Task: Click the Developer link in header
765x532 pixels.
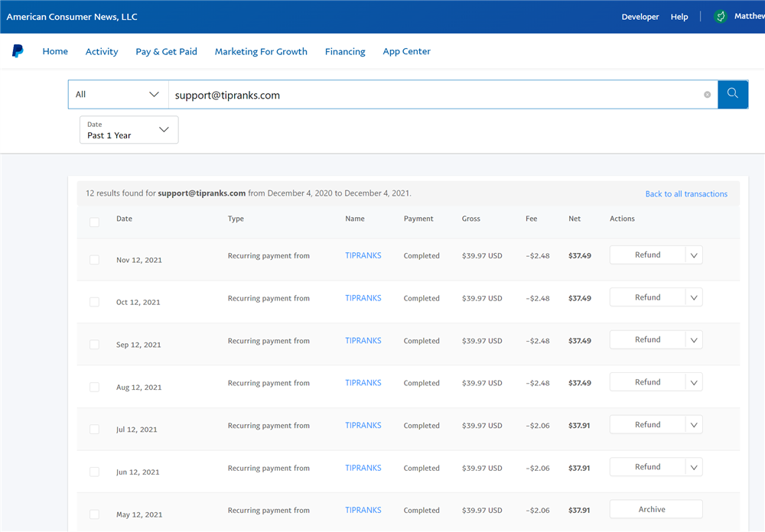Action: point(640,17)
